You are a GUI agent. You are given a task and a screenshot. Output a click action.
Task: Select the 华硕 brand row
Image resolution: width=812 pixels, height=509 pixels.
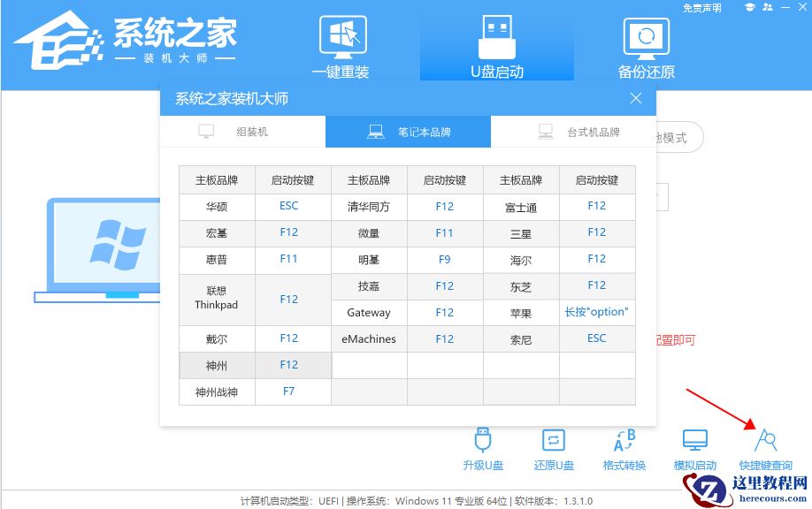click(217, 206)
